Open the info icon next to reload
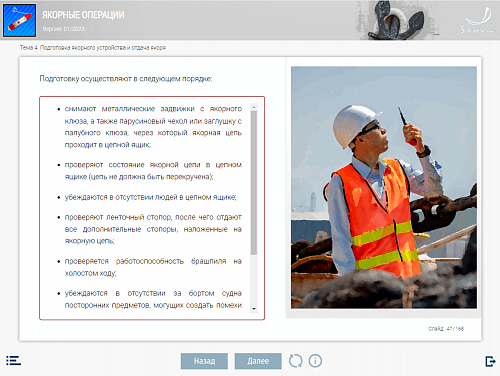 [x=315, y=361]
